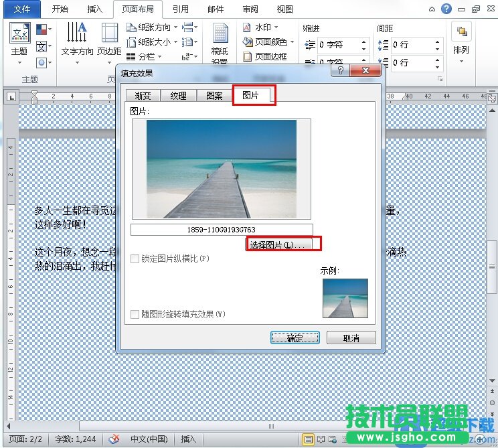The width and height of the screenshot is (498, 448).
Task: Click the Cancel (取消) button in dialog
Action: 351,338
